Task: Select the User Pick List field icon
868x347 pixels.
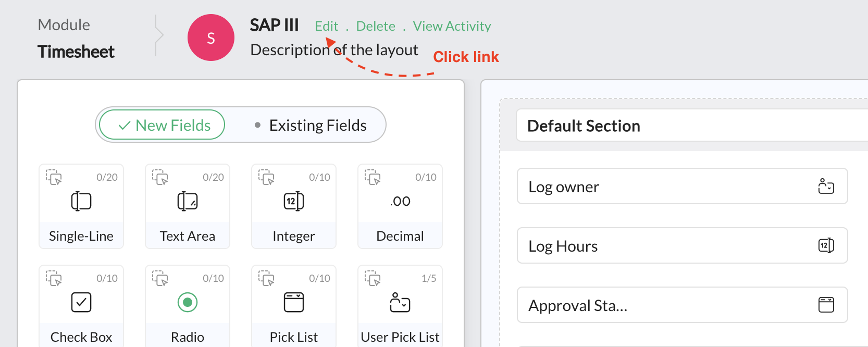Action: tap(400, 302)
